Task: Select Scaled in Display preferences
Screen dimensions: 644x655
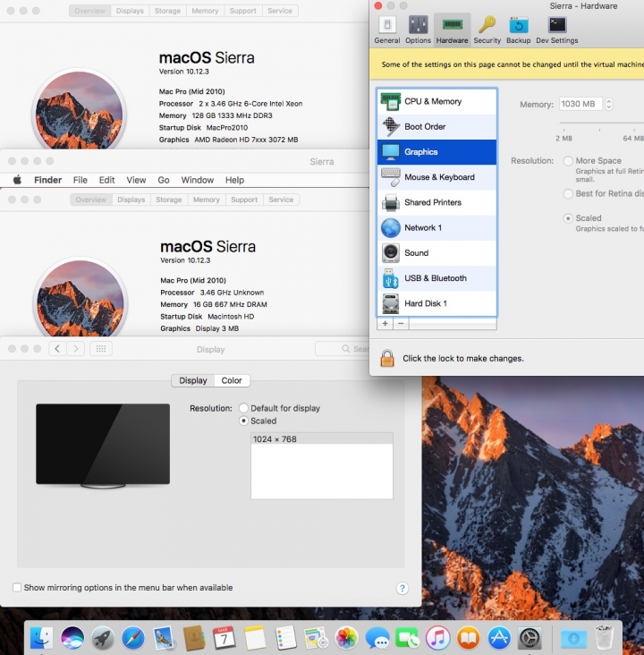Action: [243, 421]
